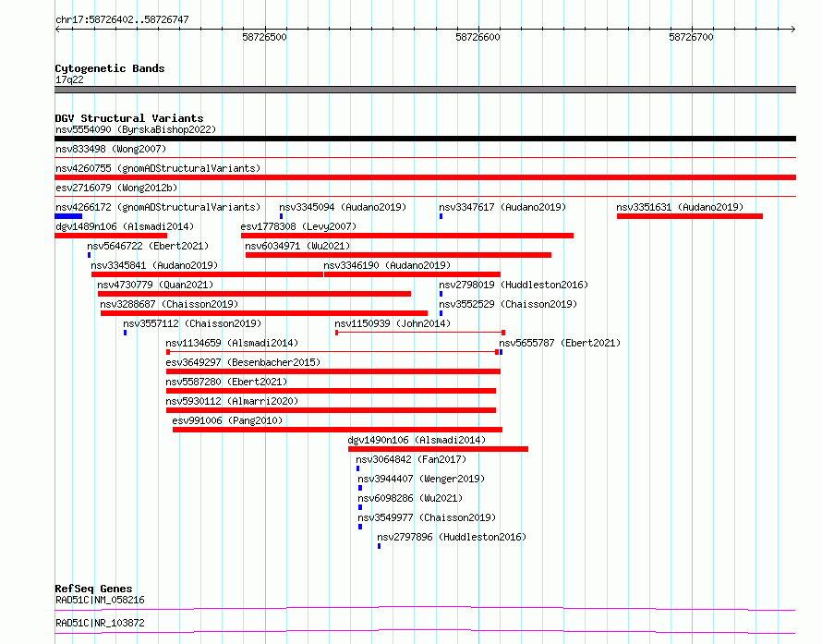Image resolution: width=822 pixels, height=644 pixels.
Task: Select nsv3288687 (Chaisson2019) label
Action: tap(169, 304)
